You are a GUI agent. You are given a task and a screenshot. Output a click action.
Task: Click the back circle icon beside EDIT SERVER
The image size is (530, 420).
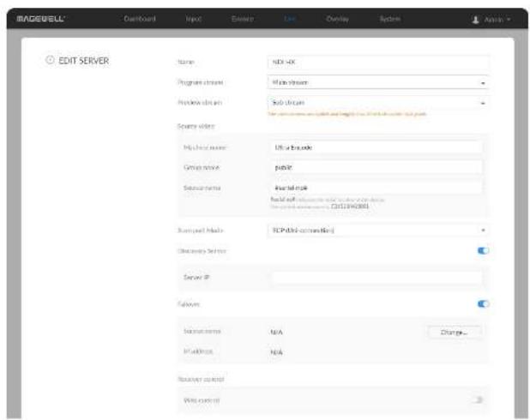[x=50, y=60]
